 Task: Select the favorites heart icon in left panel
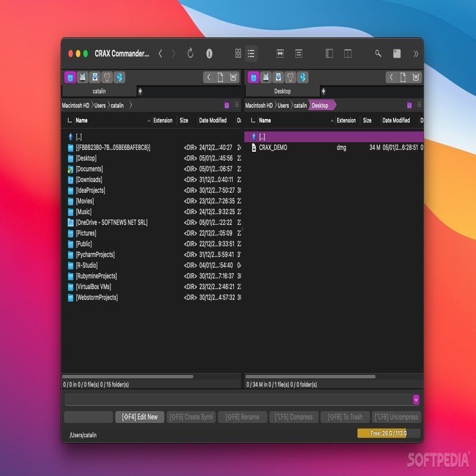107,77
